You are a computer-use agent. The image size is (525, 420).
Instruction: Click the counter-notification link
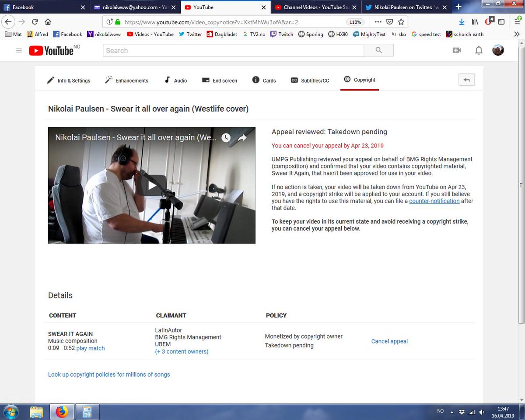(434, 201)
